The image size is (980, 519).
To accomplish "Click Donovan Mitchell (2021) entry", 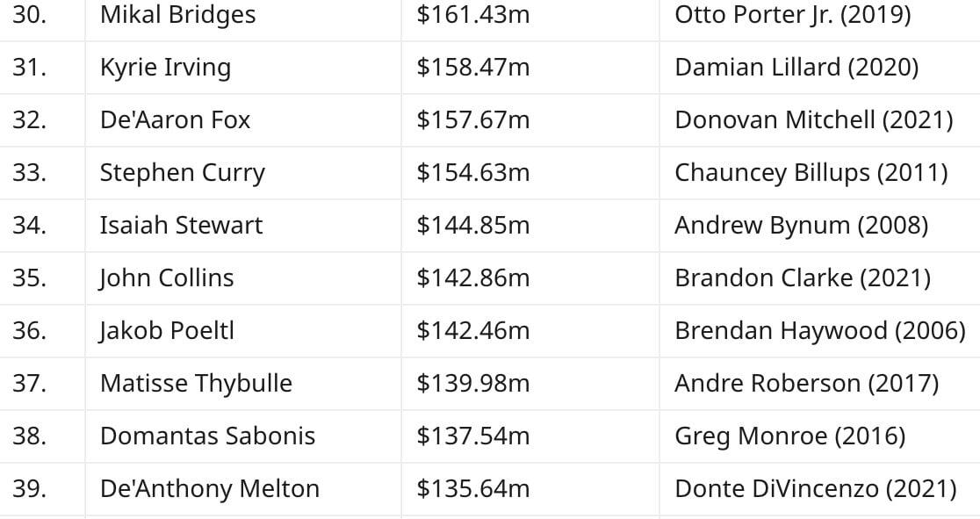I will pyautogui.click(x=814, y=120).
